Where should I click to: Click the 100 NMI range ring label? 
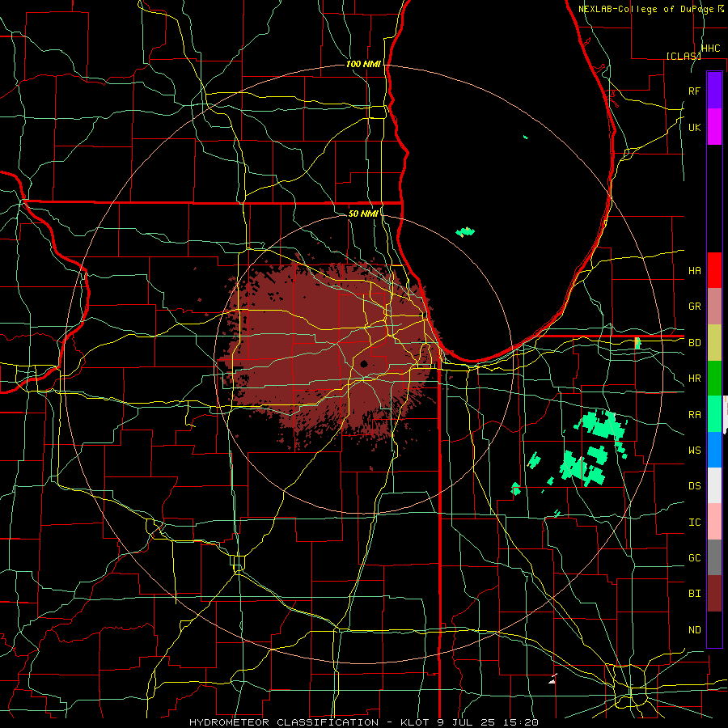(x=363, y=64)
